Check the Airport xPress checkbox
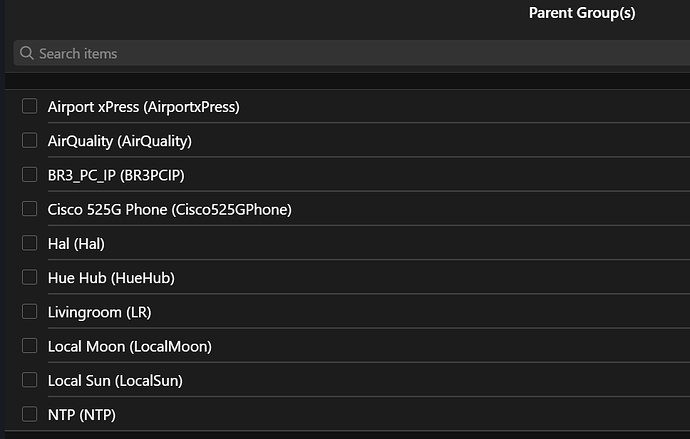This screenshot has width=690, height=439. [30, 106]
